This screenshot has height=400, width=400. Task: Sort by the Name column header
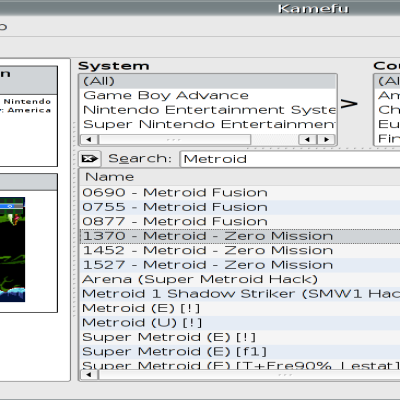[240, 177]
